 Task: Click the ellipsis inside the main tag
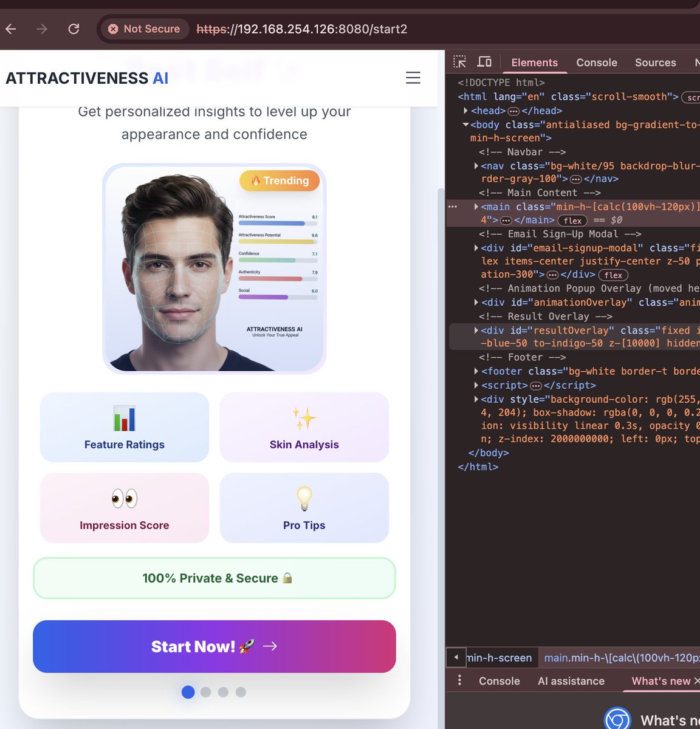click(506, 221)
